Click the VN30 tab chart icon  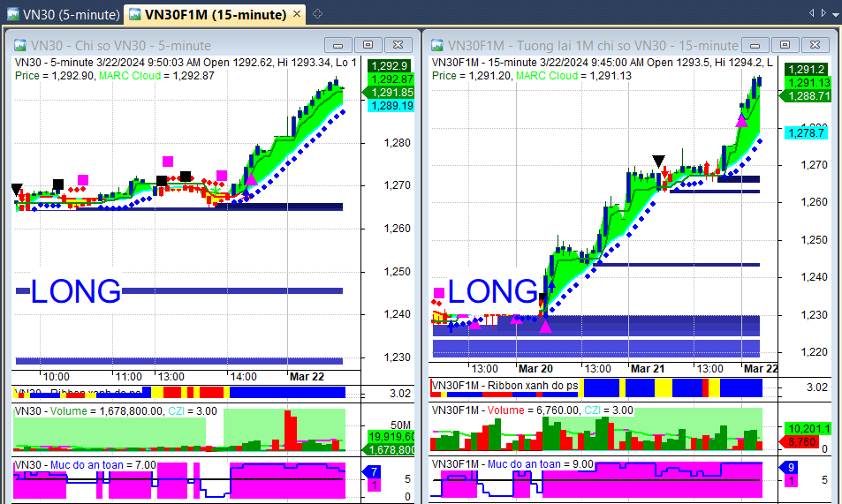pyautogui.click(x=13, y=14)
